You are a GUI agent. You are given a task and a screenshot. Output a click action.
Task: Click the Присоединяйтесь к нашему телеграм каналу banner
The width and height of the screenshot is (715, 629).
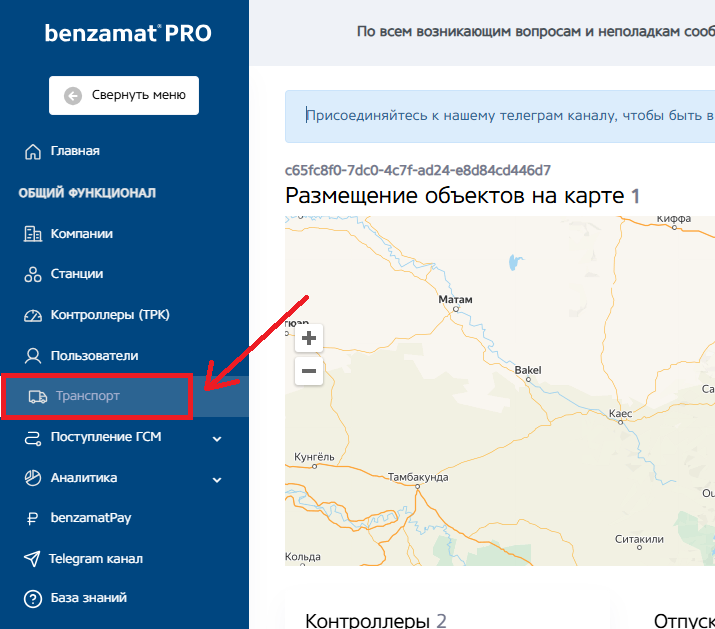(500, 116)
